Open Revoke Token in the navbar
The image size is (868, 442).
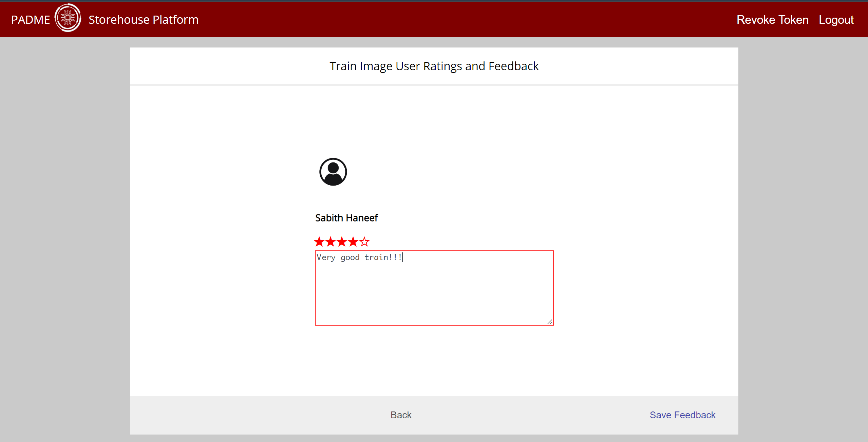(x=772, y=20)
